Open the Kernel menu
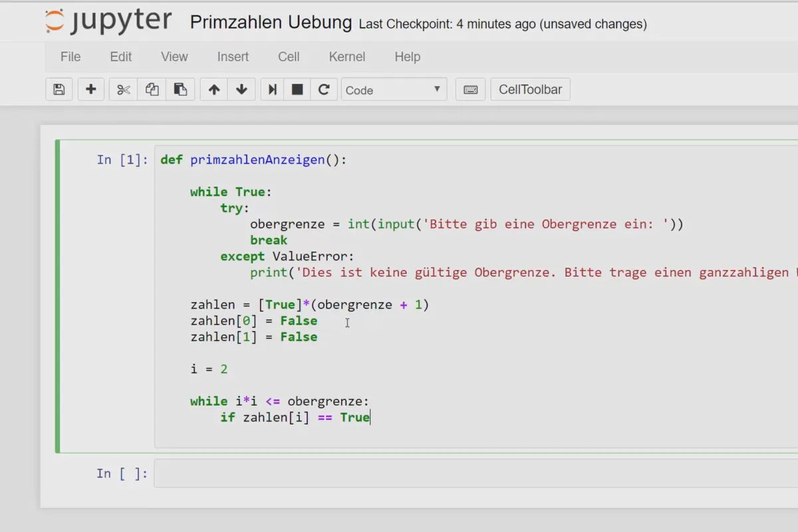The height and width of the screenshot is (532, 798). click(347, 57)
